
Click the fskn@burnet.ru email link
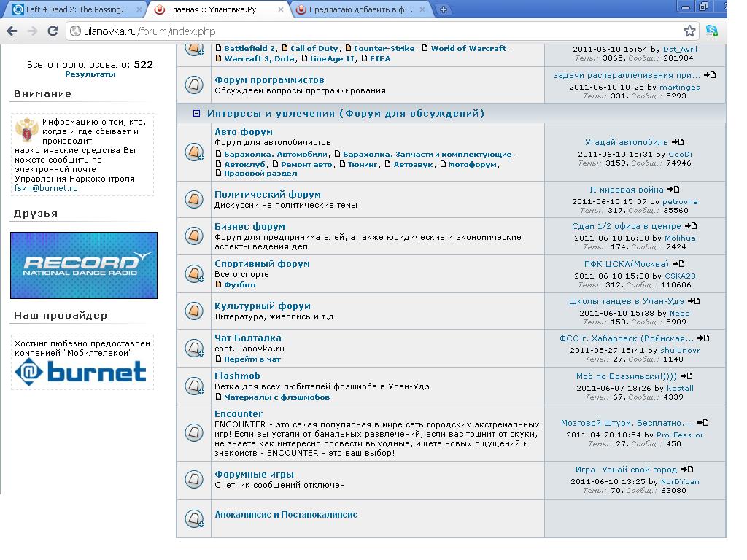pyautogui.click(x=46, y=188)
